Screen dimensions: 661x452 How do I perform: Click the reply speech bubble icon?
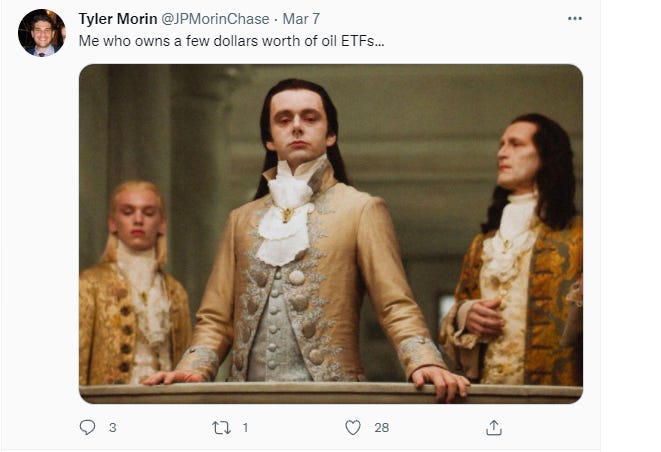[x=87, y=427]
